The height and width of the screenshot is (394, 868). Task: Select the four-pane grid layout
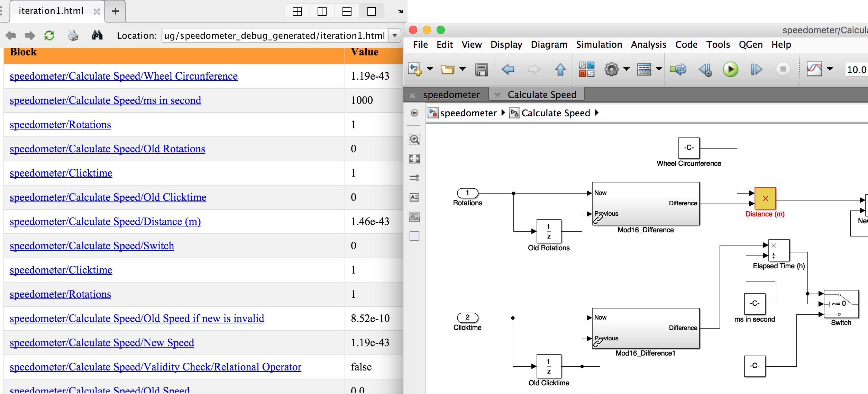297,11
